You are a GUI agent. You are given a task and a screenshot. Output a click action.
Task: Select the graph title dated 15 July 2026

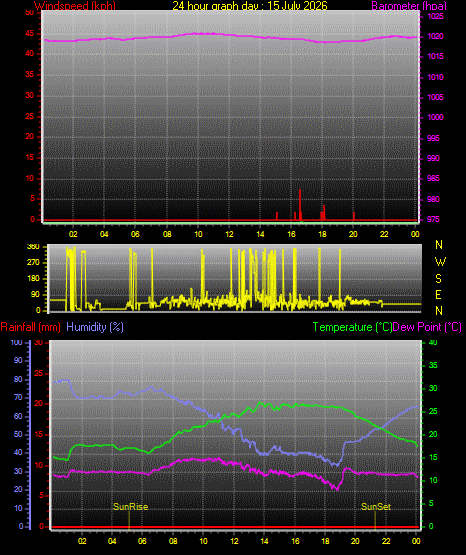tap(250, 6)
